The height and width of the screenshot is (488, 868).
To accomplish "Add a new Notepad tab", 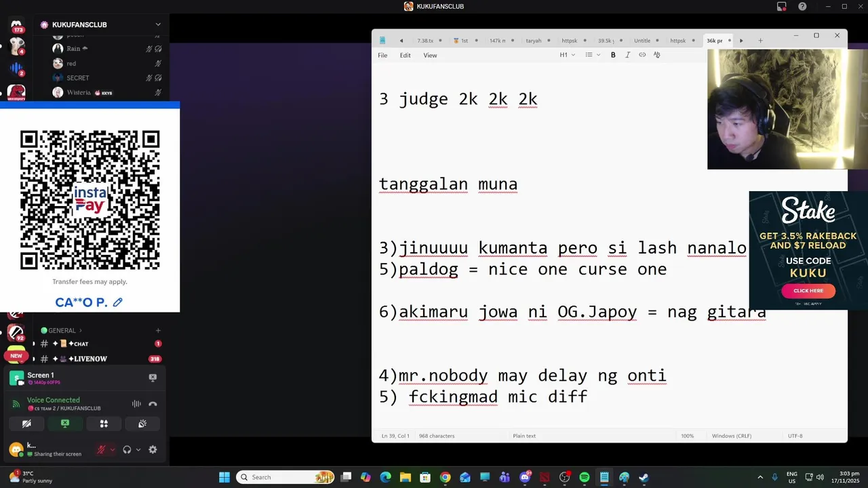I will [760, 41].
